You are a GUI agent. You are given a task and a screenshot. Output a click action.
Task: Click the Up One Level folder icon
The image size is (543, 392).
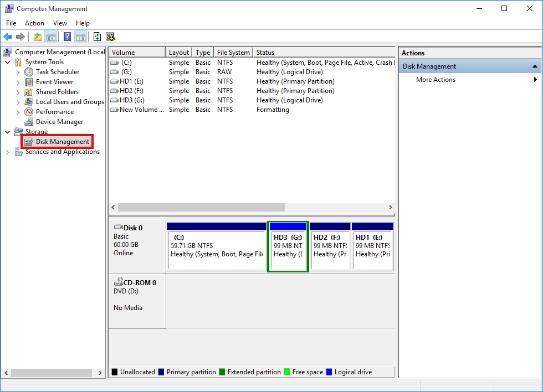click(37, 37)
